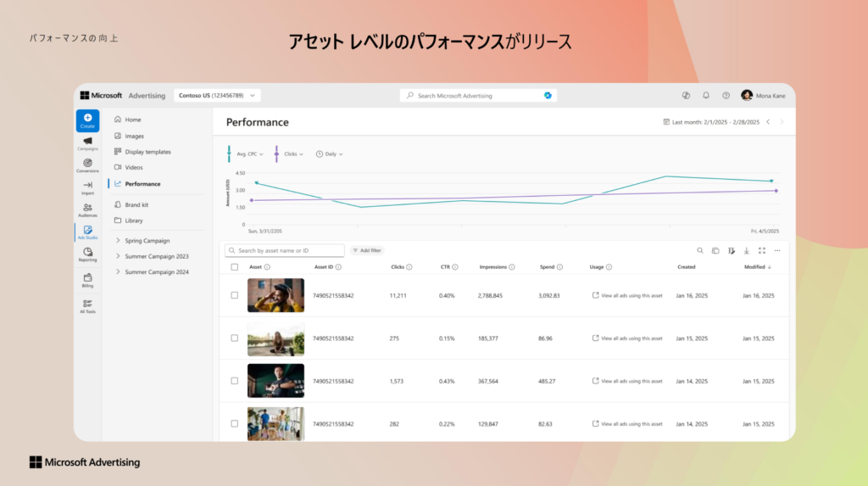868x486 pixels.
Task: Open the help question mark icon
Action: pos(726,95)
